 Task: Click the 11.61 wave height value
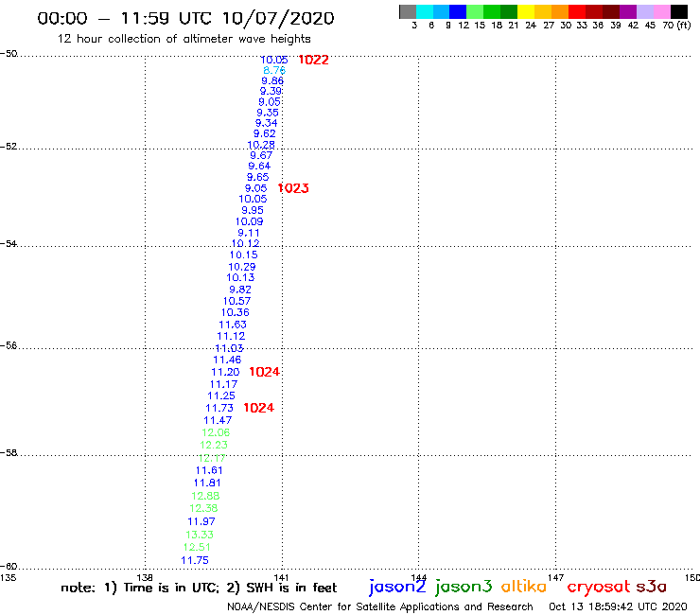click(209, 470)
